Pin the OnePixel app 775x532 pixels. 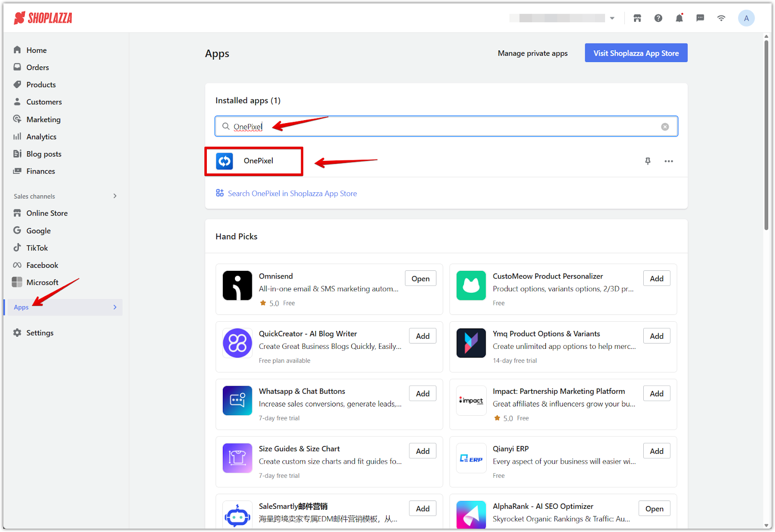tap(648, 161)
